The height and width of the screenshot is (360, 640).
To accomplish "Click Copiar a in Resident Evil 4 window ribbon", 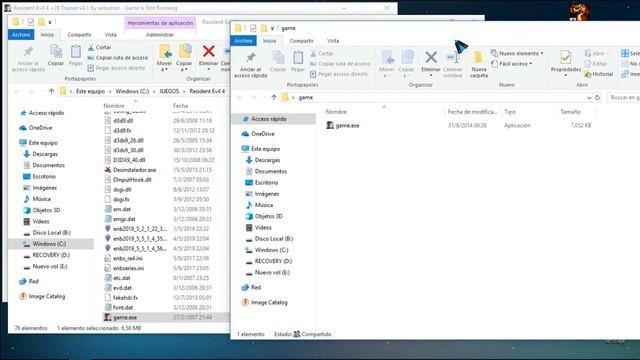I will (184, 58).
